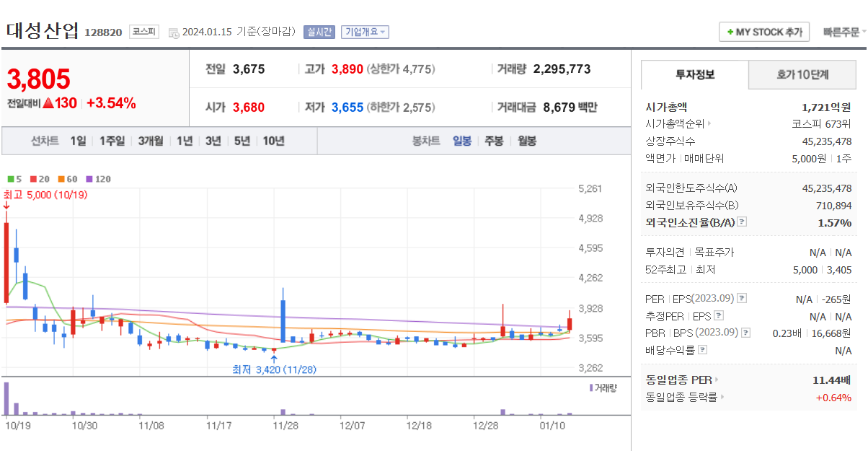
Task: Select 1일 line chart period
Action: tap(78, 141)
